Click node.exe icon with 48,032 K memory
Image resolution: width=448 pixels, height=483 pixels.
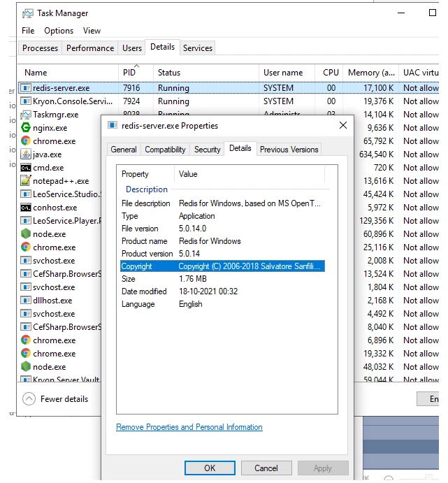click(26, 366)
